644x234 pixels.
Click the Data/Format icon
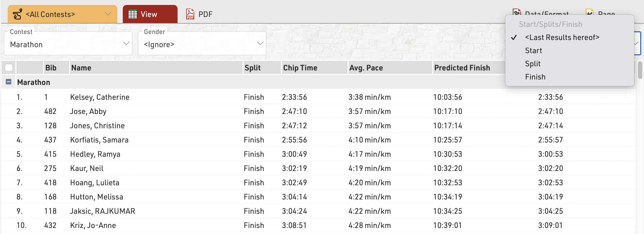click(517, 12)
